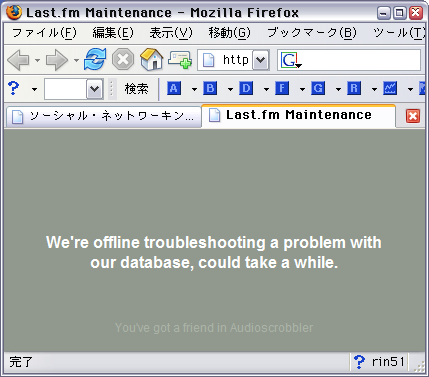The image size is (429, 377).
Task: Click the blue G toolbar icon
Action: (318, 88)
